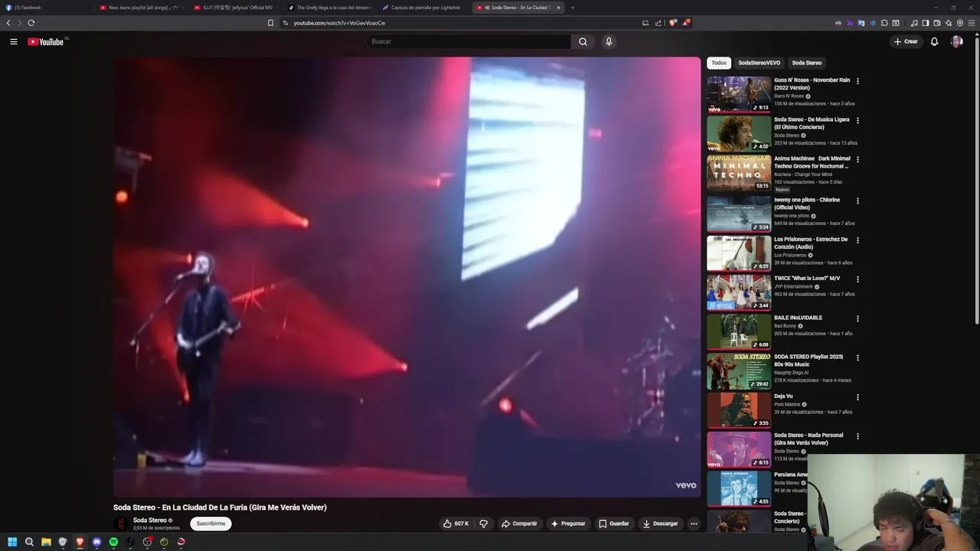980x551 pixels.
Task: Open options for BAILE INoLVIDABLE video
Action: tap(857, 318)
